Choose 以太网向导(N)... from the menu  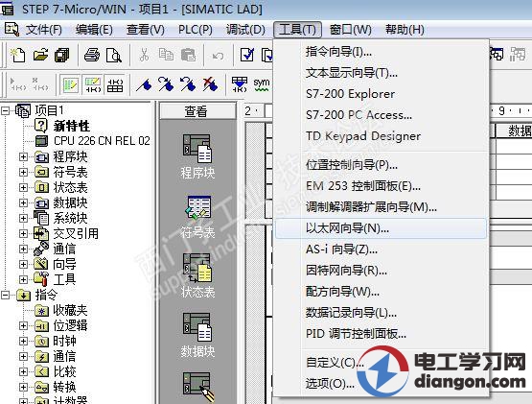click(x=381, y=228)
